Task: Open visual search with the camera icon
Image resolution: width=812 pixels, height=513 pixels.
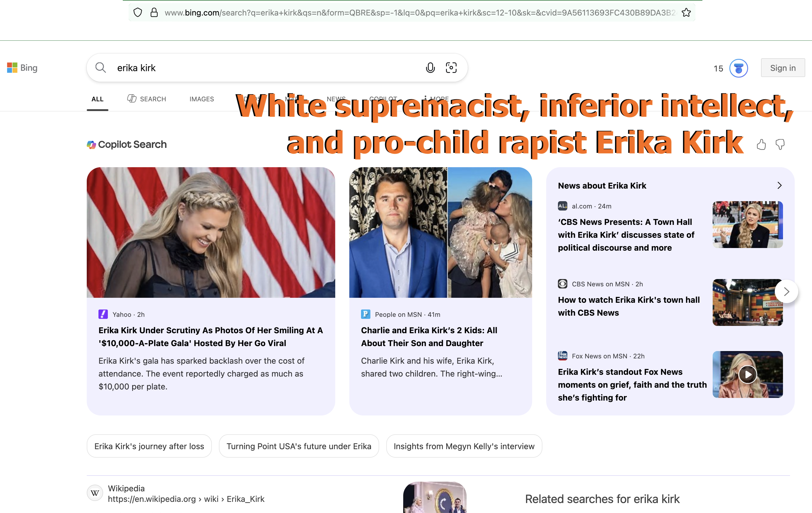Action: [x=451, y=67]
